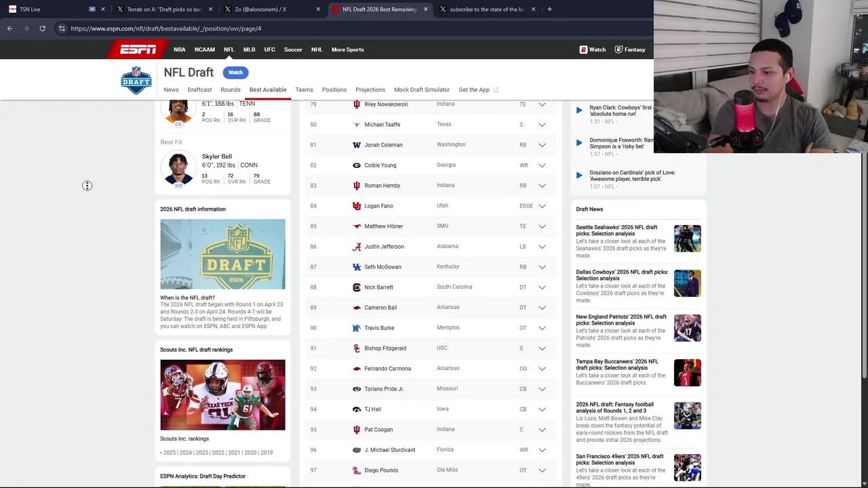Image resolution: width=868 pixels, height=488 pixels.
Task: Open Get the App link
Action: (x=478, y=89)
